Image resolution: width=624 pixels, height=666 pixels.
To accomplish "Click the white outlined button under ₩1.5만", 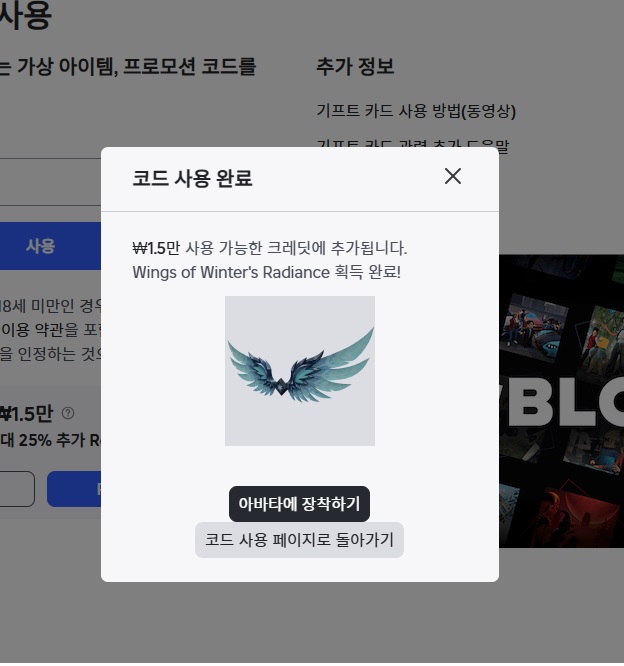I will [x=17, y=489].
